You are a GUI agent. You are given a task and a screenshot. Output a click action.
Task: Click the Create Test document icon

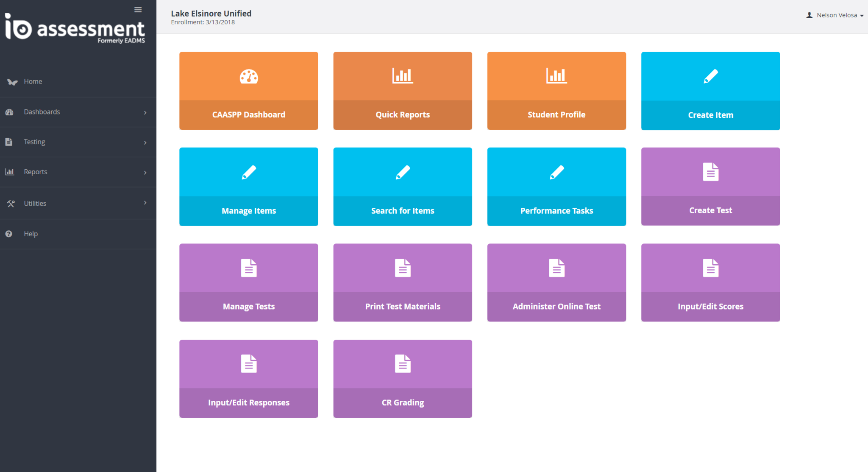[x=710, y=172]
